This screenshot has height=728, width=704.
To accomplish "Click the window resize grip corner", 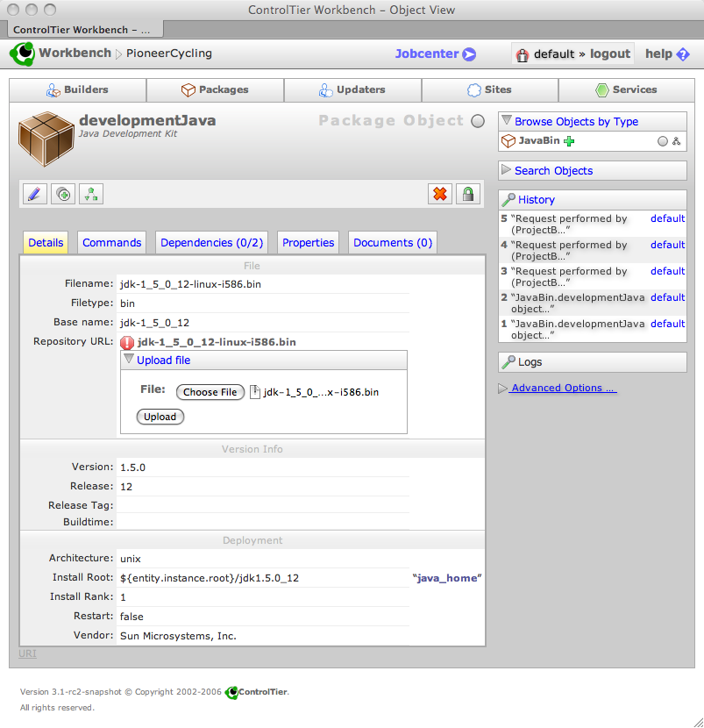I will [698, 722].
